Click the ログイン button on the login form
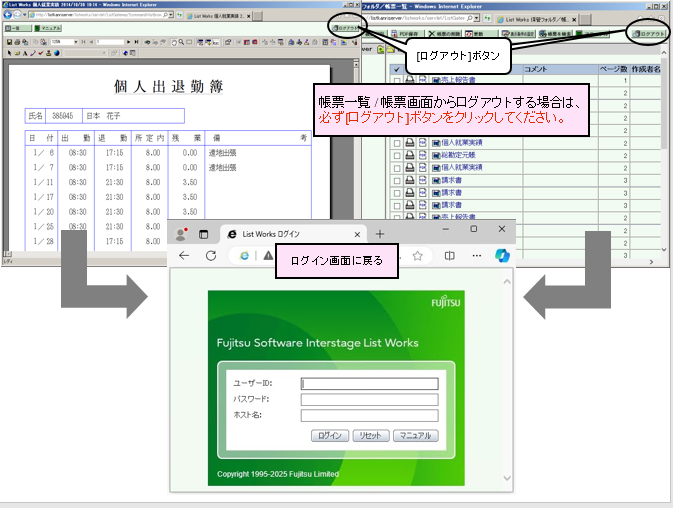The width and height of the screenshot is (673, 508). 330,435
